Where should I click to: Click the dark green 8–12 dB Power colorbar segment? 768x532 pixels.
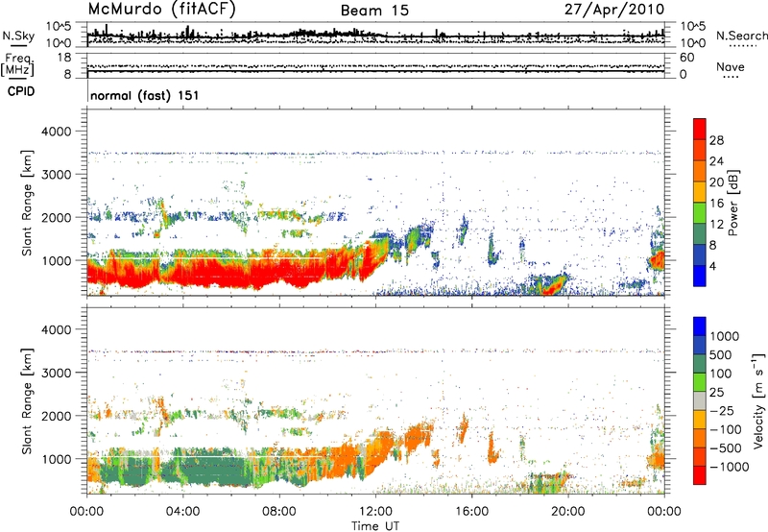tap(700, 233)
